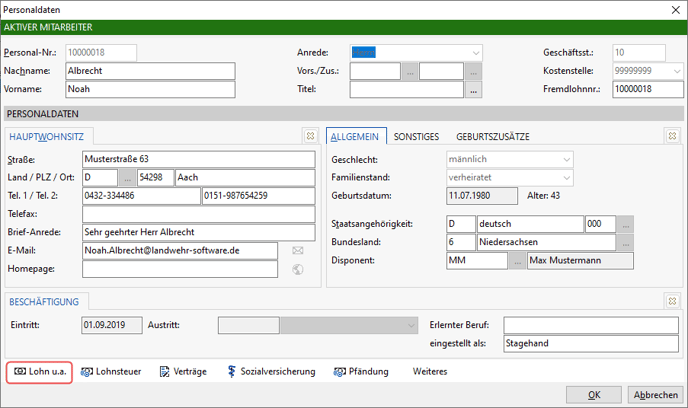Click the E-Mail address field
Screen dimensions: 688x408
click(x=180, y=251)
